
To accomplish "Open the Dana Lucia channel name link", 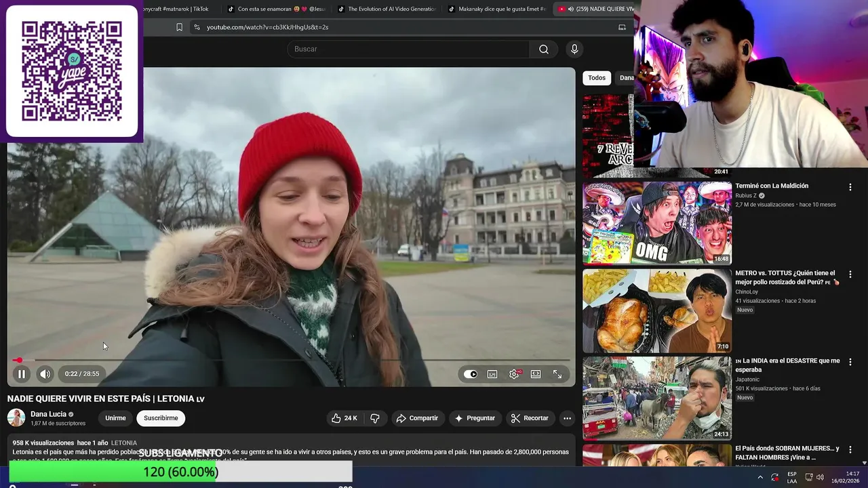I will click(x=48, y=414).
